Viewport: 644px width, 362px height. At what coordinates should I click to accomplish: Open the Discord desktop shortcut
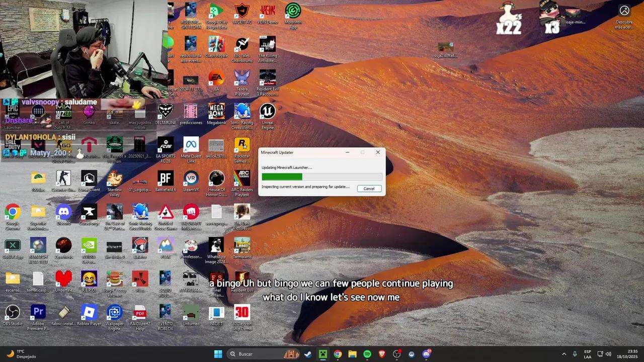(x=63, y=212)
